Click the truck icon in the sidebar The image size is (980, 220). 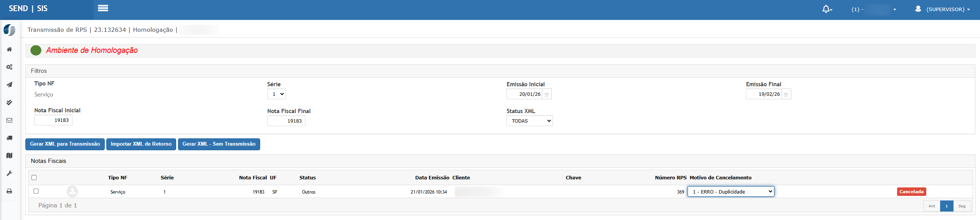coord(9,138)
